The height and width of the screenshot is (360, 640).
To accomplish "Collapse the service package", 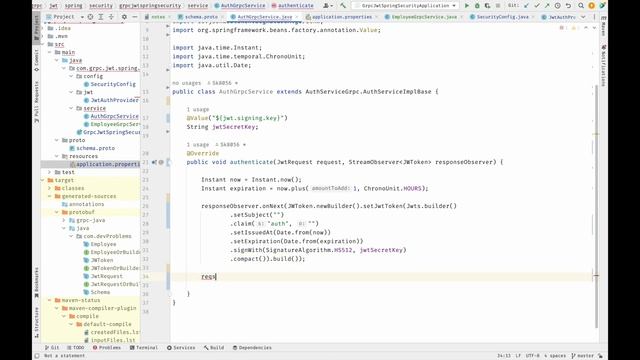I will click(71, 108).
